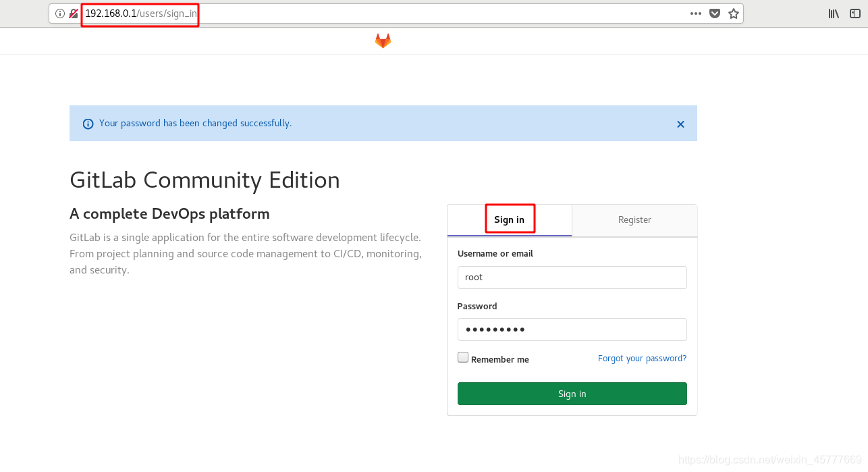
Task: Dismiss the password changed alert
Action: [680, 124]
